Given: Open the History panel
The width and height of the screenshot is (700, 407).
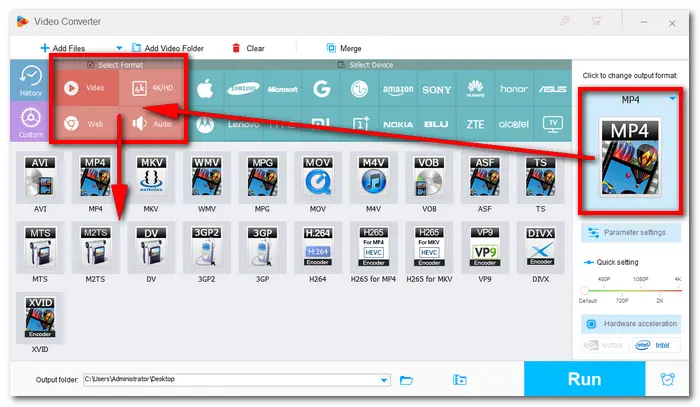Looking at the screenshot, I should (x=30, y=81).
